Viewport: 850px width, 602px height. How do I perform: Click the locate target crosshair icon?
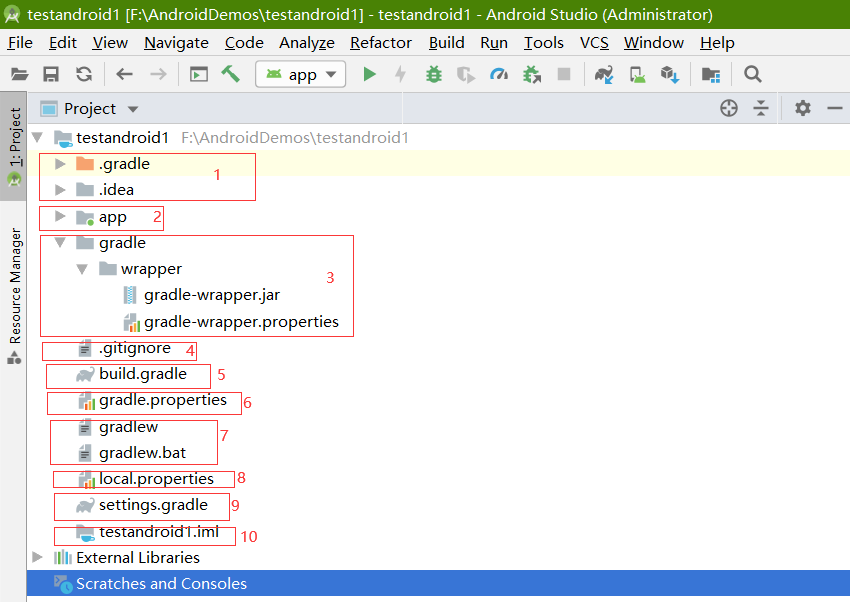729,108
